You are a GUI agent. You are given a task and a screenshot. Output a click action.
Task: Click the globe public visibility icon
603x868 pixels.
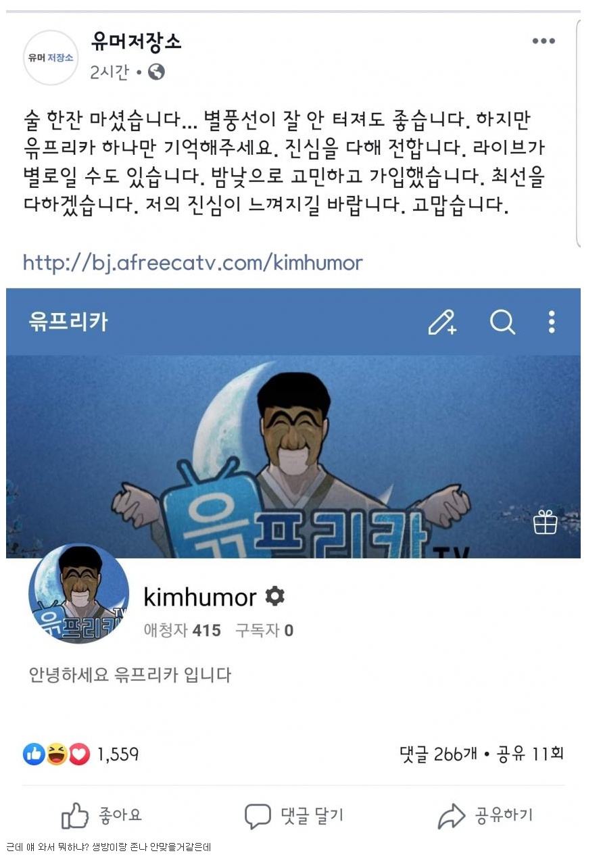156,72
